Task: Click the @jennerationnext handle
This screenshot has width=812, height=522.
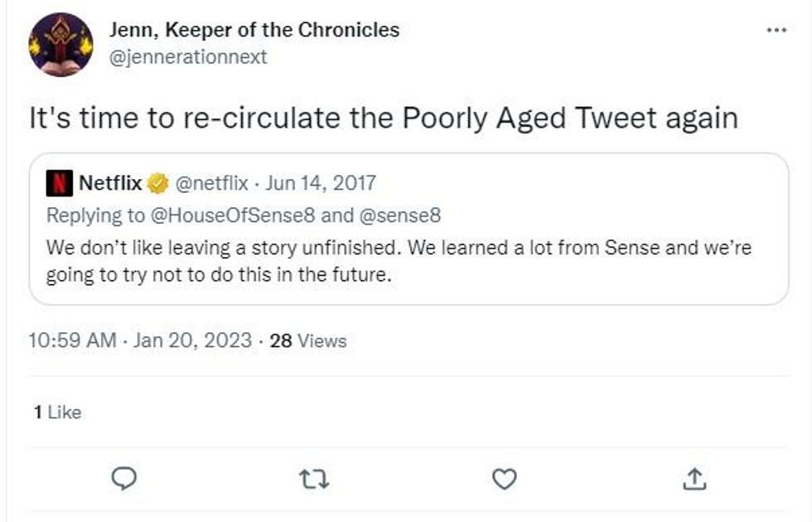Action: coord(189,57)
